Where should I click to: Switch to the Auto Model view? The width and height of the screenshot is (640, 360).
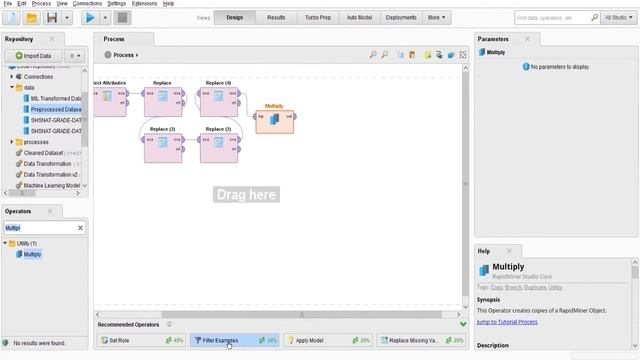click(x=359, y=18)
